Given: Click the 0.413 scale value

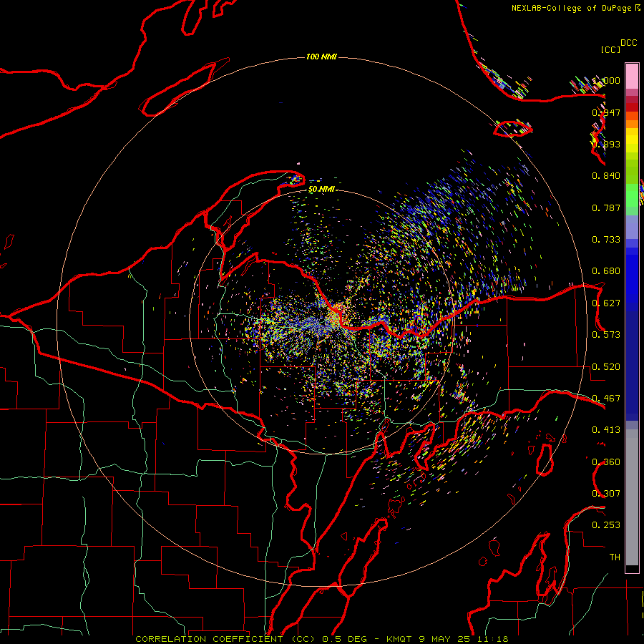Looking at the screenshot, I should click(x=606, y=430).
